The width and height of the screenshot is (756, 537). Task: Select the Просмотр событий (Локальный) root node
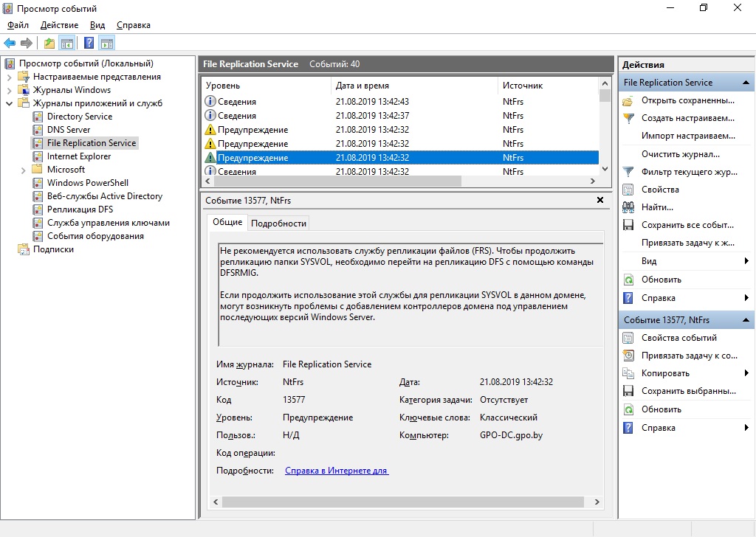(x=86, y=63)
